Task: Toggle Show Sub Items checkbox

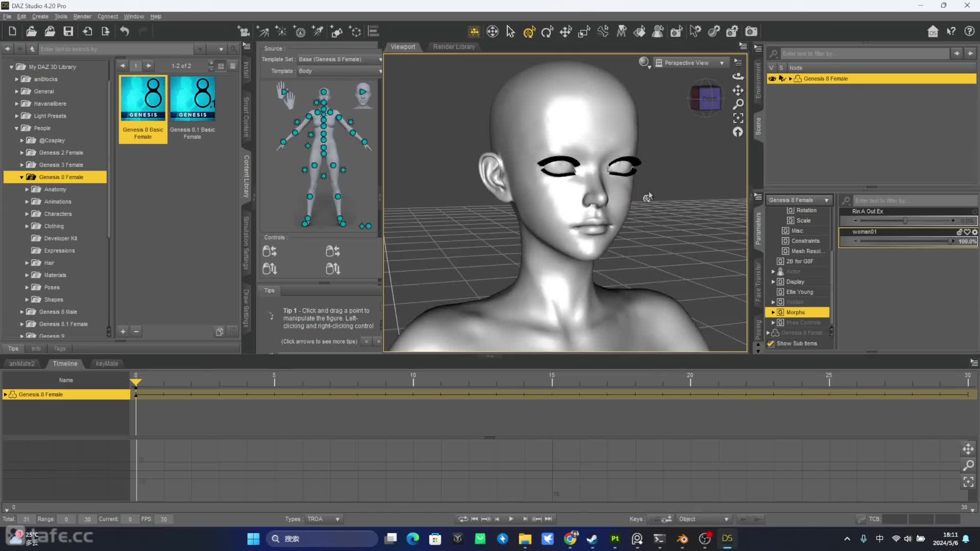Action: pyautogui.click(x=771, y=344)
